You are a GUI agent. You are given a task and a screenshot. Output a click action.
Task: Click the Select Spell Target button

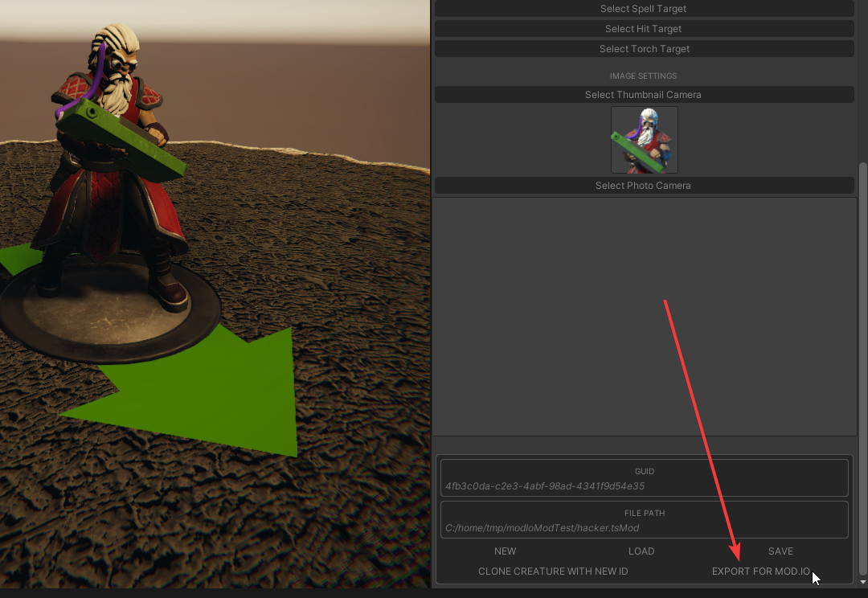(x=644, y=9)
